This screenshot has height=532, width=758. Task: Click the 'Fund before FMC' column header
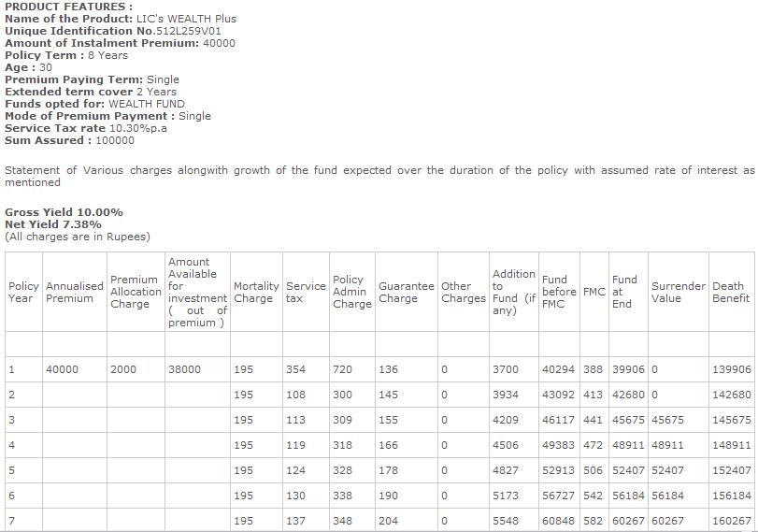559,292
